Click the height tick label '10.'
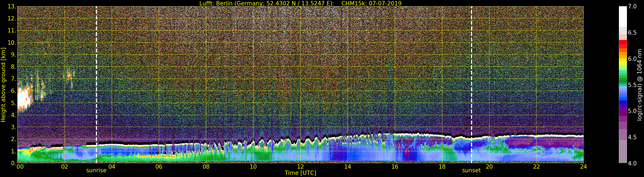The image size is (644, 177). pyautogui.click(x=12, y=43)
